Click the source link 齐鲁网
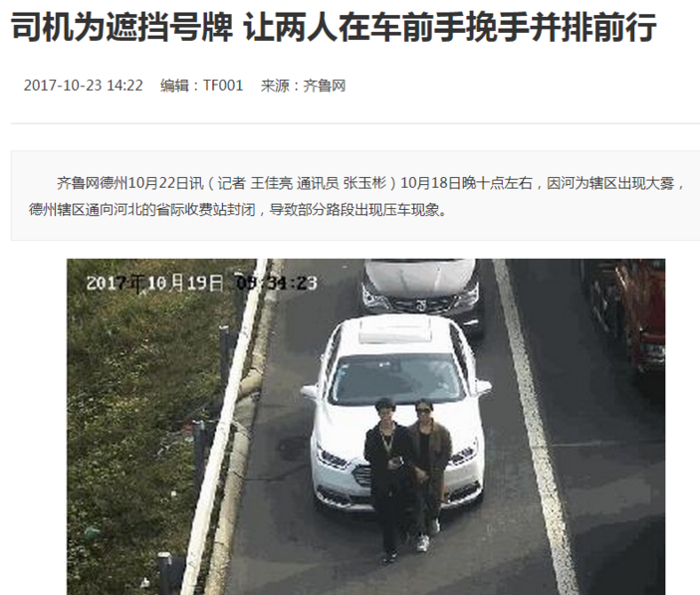700x595 pixels. [x=325, y=86]
